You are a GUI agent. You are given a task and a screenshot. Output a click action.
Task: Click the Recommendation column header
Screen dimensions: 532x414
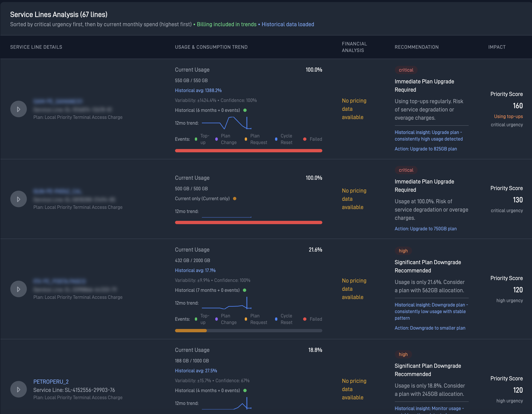(x=416, y=47)
